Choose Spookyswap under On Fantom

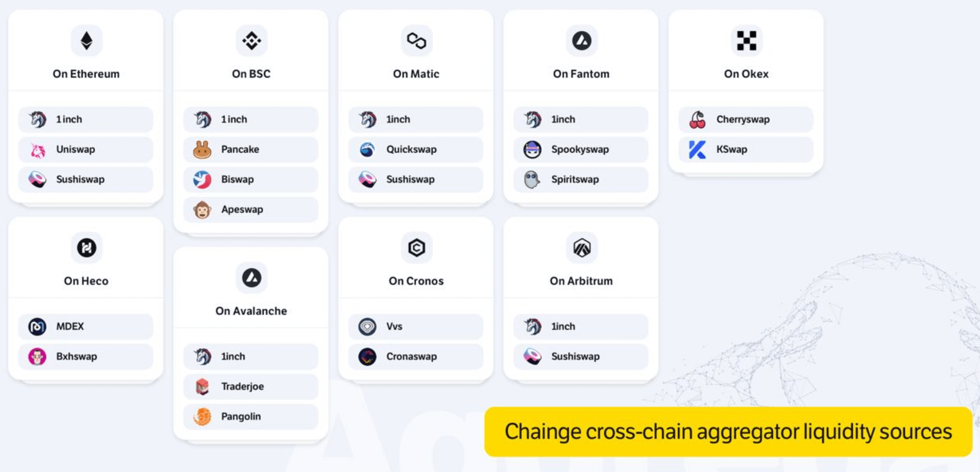tap(581, 149)
